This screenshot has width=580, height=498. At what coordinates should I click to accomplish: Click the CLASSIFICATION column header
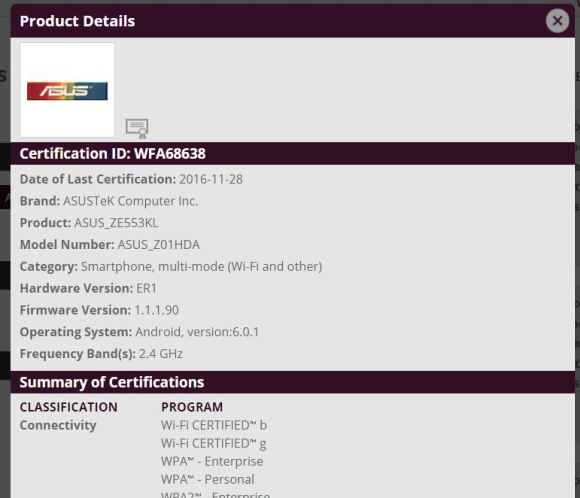[x=69, y=407]
